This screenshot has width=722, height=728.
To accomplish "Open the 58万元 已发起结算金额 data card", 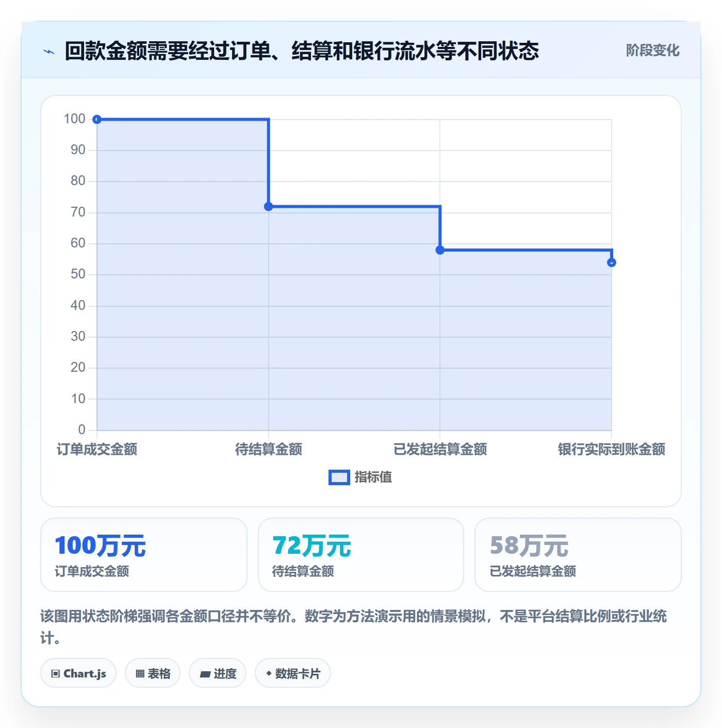I will coord(578,555).
